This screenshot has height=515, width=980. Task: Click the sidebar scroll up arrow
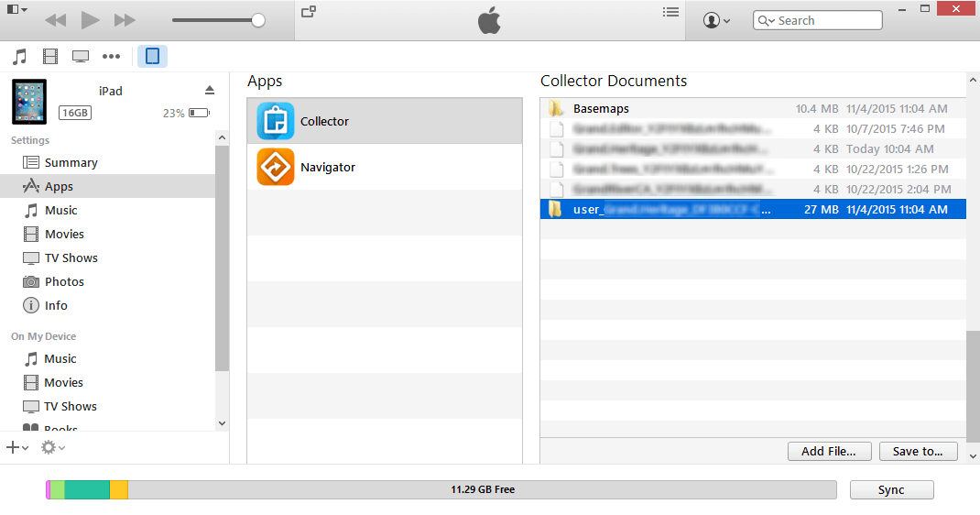tap(222, 137)
